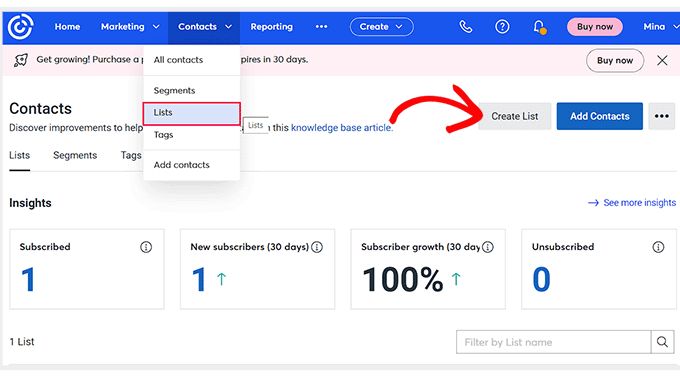Click the Subscribed count of 1
The image size is (680, 377).
coord(28,280)
